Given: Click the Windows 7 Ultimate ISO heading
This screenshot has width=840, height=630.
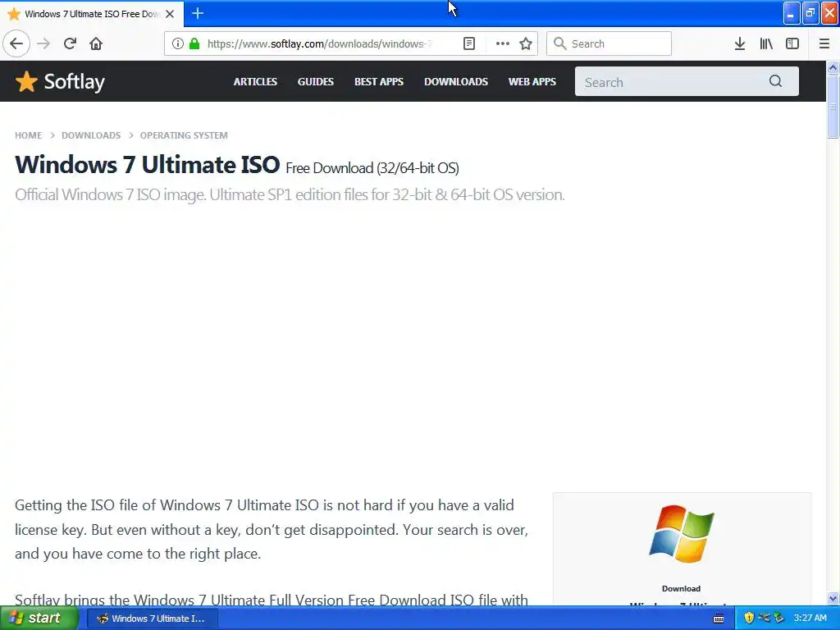Looking at the screenshot, I should (148, 164).
